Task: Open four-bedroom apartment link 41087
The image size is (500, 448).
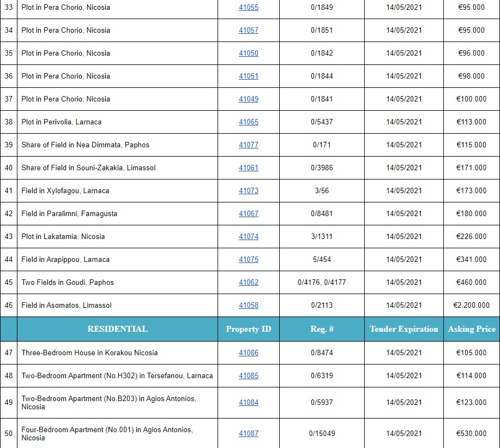Action: pyautogui.click(x=249, y=434)
